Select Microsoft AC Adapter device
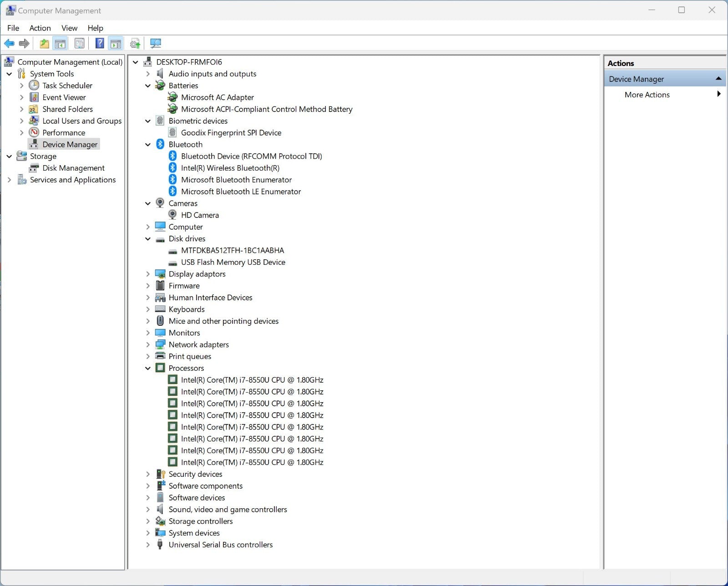The width and height of the screenshot is (728, 586). [x=217, y=97]
